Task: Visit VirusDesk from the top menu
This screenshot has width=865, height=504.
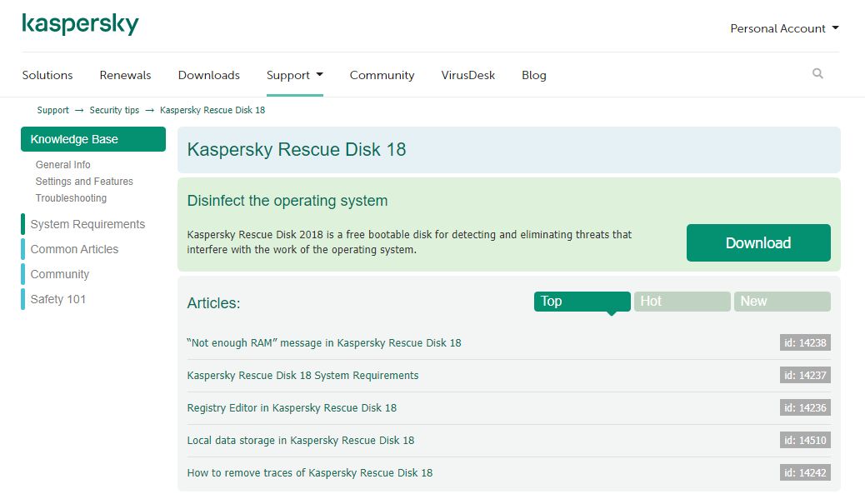Action: [467, 75]
